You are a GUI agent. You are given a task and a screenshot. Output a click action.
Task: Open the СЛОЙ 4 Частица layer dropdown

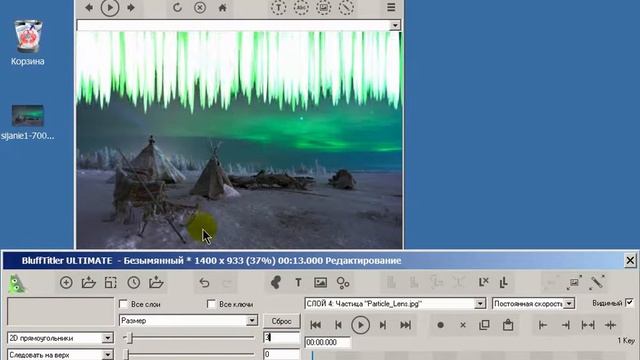(480, 304)
